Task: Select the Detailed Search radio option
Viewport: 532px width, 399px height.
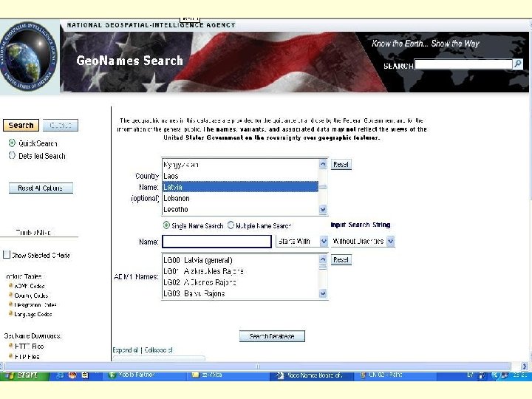Action: click(x=12, y=155)
